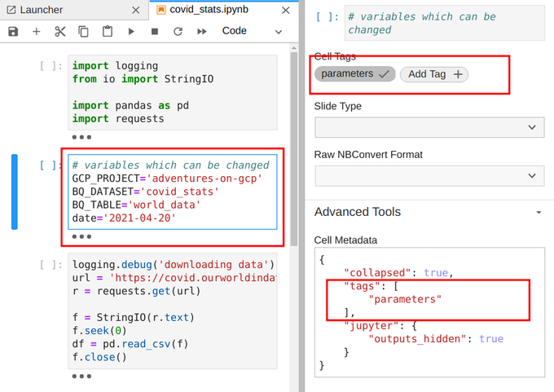Screen dimensions: 554x392
Task: Toggle the parameters cell tag
Action: (x=354, y=73)
